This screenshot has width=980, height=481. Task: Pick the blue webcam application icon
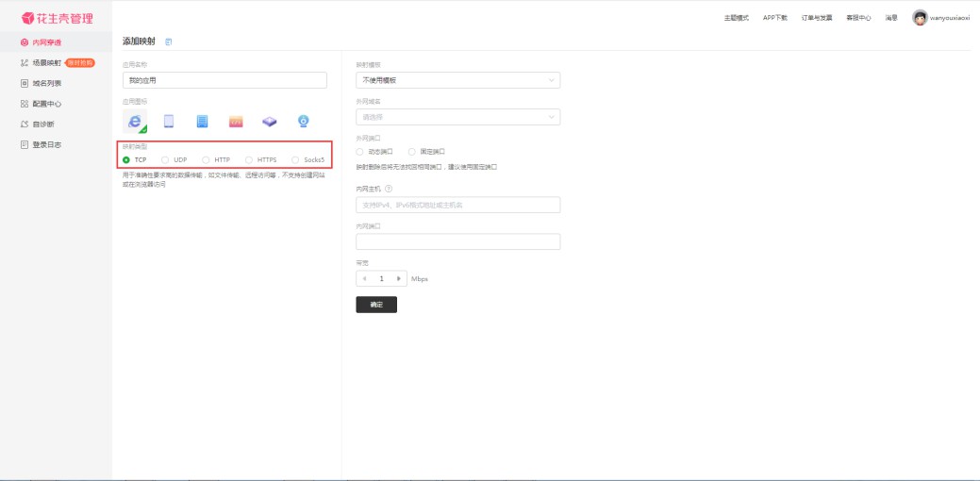pyautogui.click(x=304, y=121)
